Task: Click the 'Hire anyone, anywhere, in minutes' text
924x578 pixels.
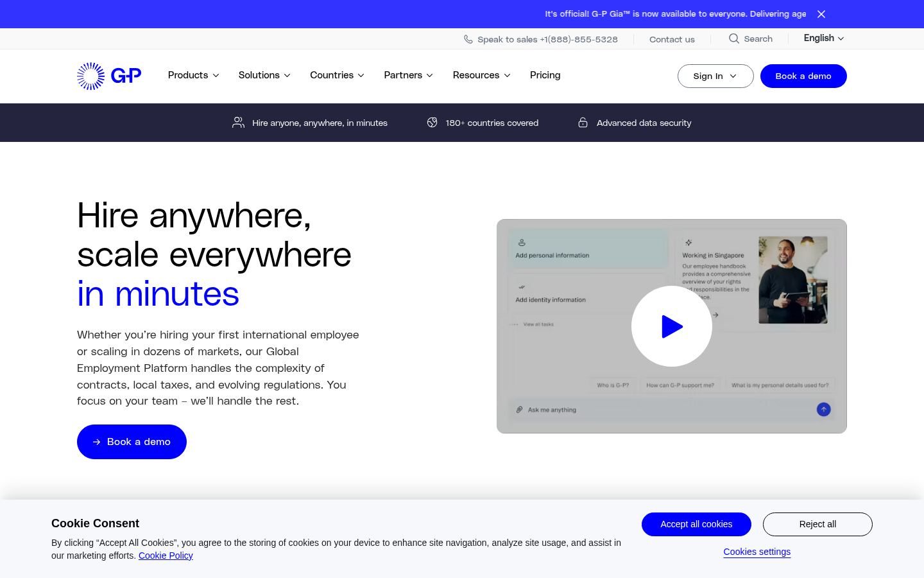Action: (320, 123)
